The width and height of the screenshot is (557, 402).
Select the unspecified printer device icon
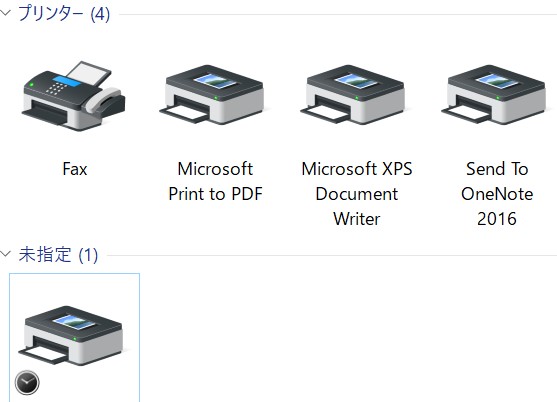pyautogui.click(x=71, y=335)
